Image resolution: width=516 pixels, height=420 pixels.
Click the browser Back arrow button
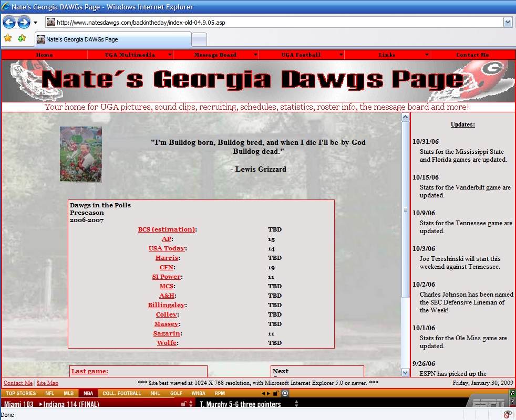[x=9, y=23]
